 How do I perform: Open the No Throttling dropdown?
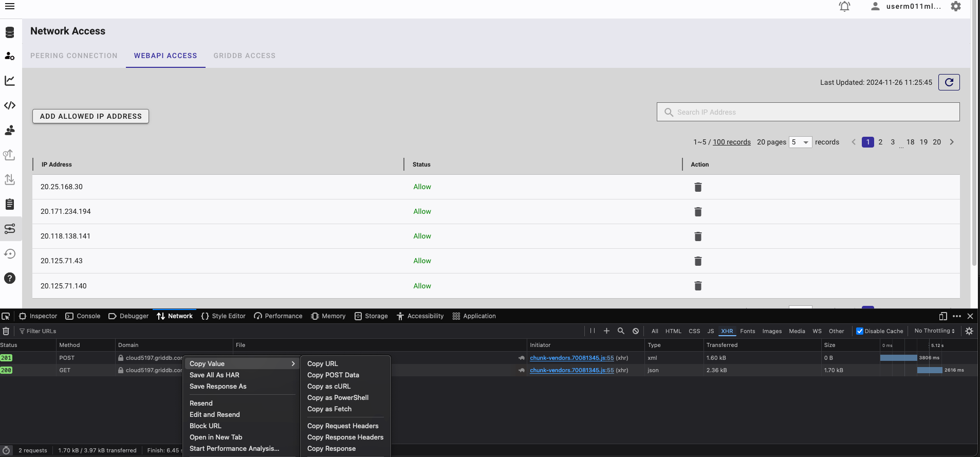coord(934,331)
